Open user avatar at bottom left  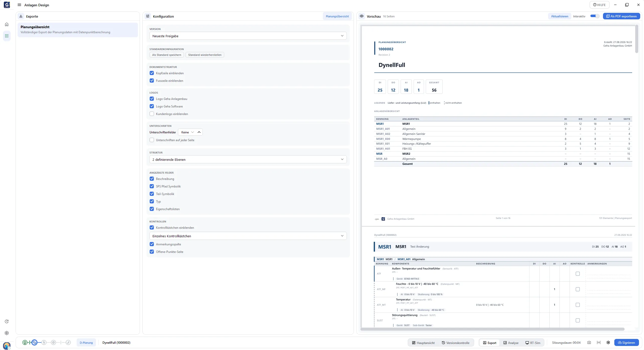click(x=7, y=345)
